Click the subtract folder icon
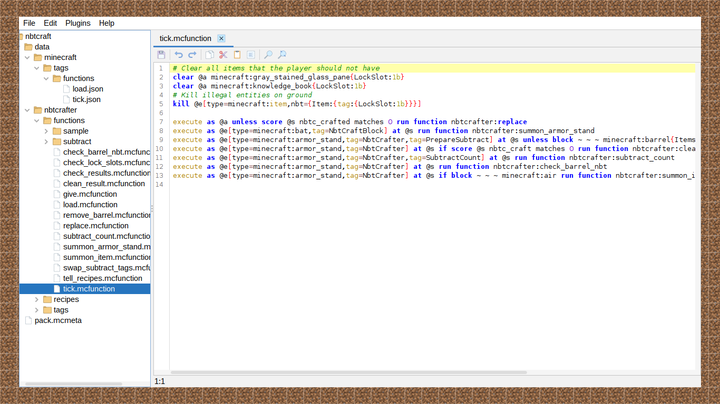This screenshot has height=404, width=720. (x=57, y=142)
